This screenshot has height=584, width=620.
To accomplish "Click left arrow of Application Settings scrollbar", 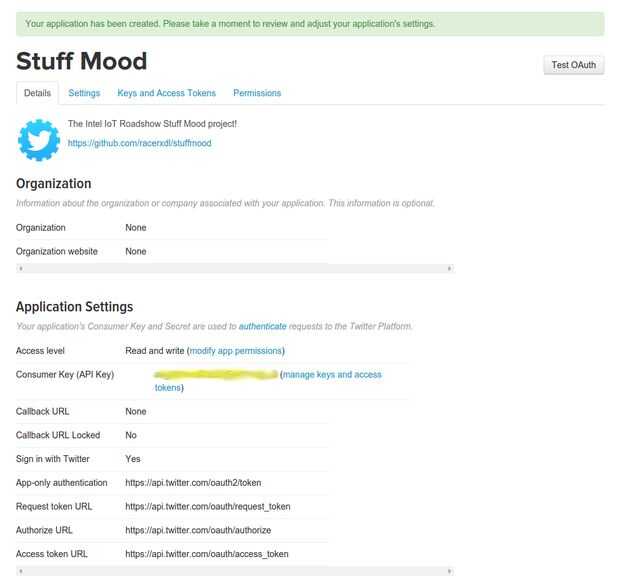I will click(20, 571).
